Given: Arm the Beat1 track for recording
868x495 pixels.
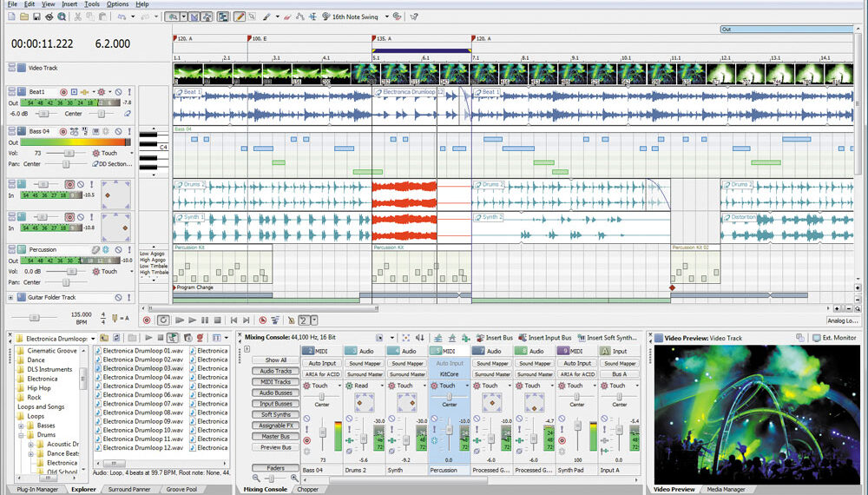Looking at the screenshot, I should coord(63,91).
